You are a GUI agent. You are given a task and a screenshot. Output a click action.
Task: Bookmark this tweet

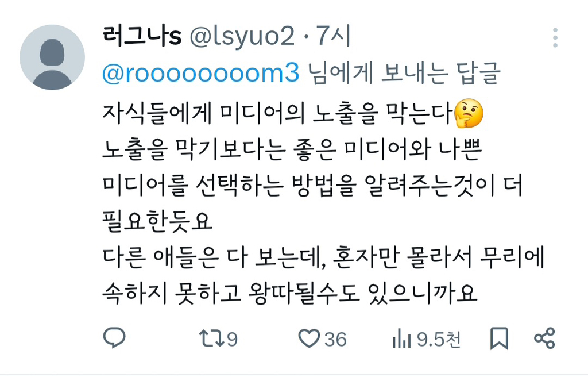point(499,338)
